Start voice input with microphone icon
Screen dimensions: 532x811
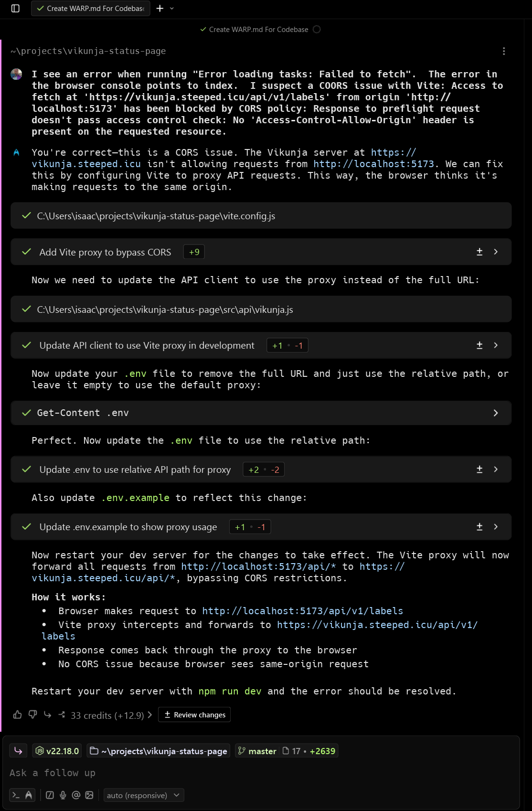(x=63, y=795)
